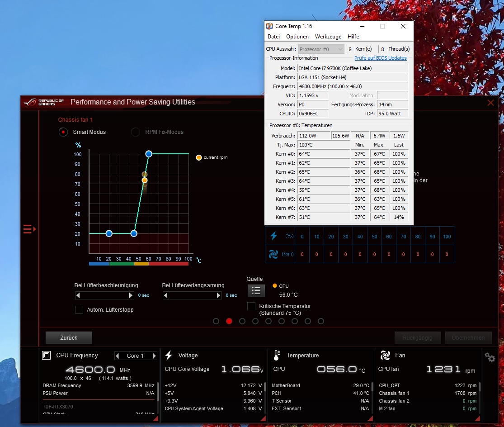504x427 pixels.
Task: Click the CPU Frequency panel scrollbar
Action: [x=158, y=392]
